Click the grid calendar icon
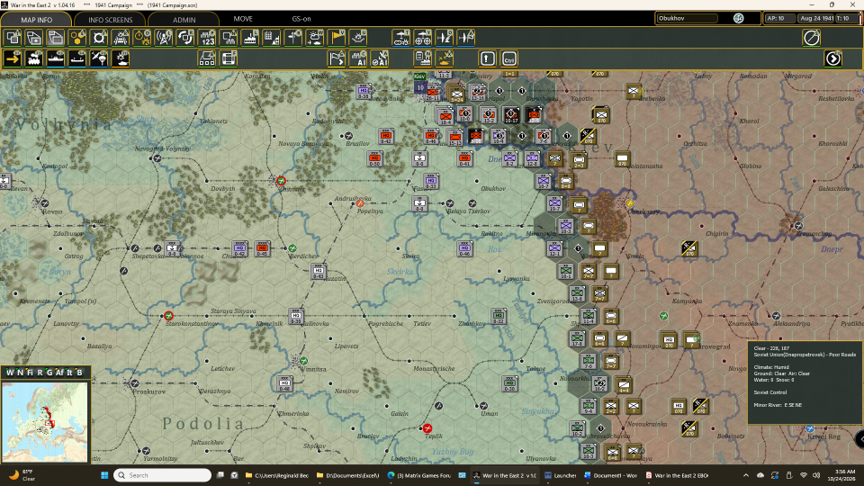The width and height of the screenshot is (864, 486). tap(272, 37)
